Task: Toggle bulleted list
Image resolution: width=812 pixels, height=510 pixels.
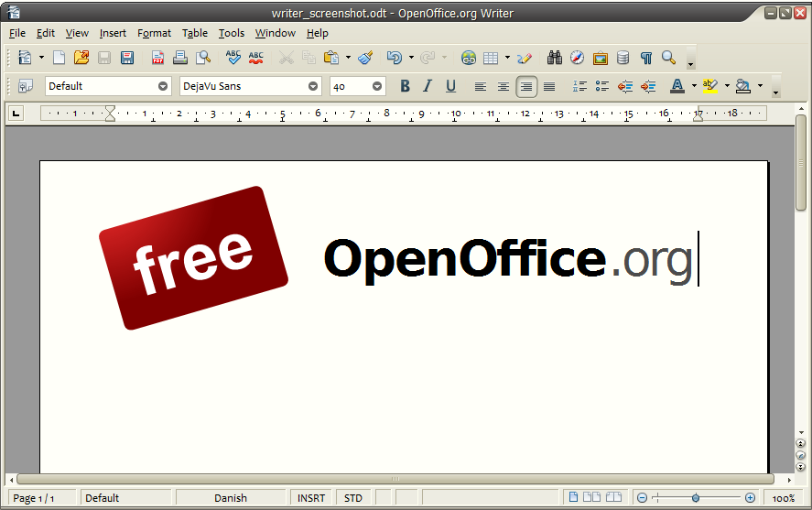Action: tap(601, 86)
